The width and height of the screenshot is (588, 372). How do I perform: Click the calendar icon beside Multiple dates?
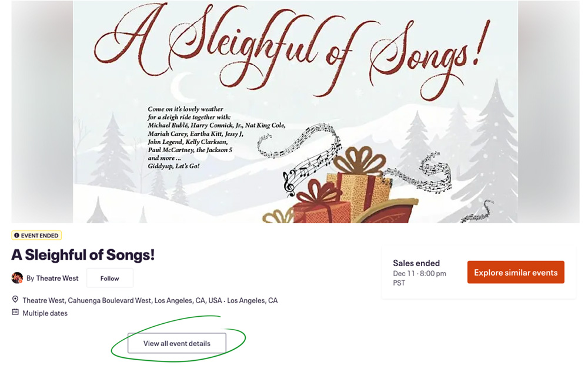[x=16, y=313]
